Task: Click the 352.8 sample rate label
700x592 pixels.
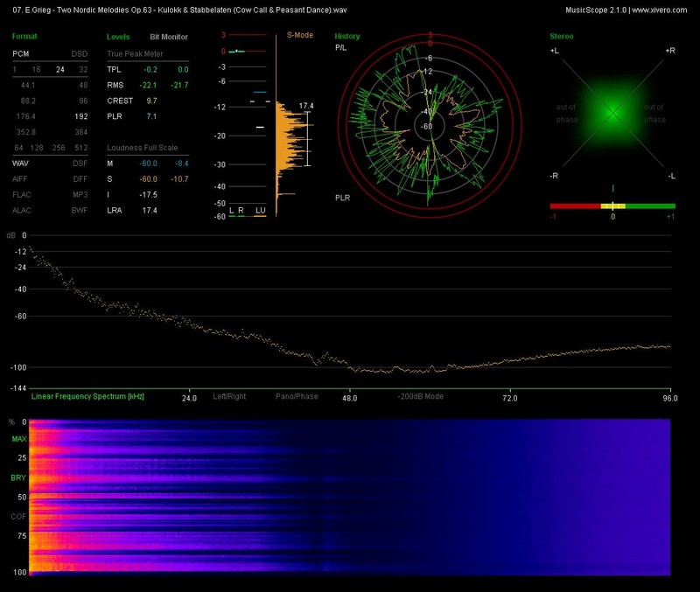Action: 26,132
